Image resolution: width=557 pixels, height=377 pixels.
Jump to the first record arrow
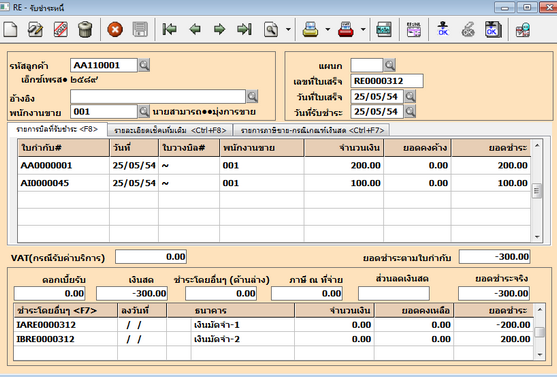[x=169, y=29]
